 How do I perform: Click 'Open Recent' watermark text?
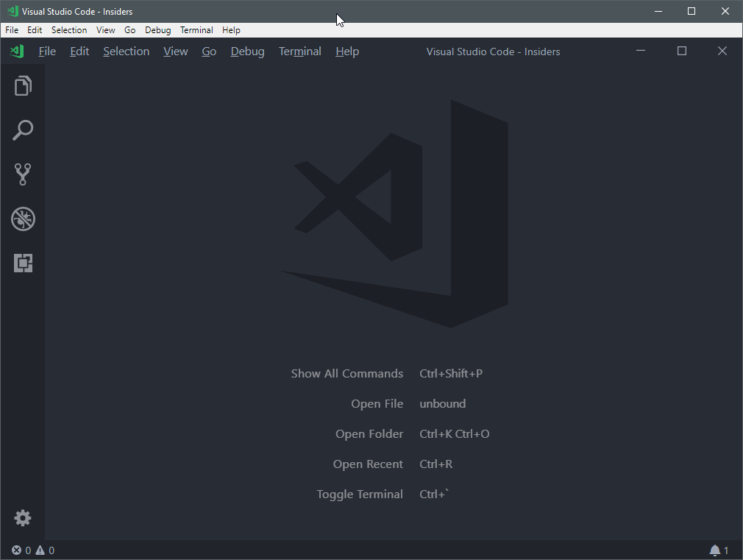click(368, 464)
